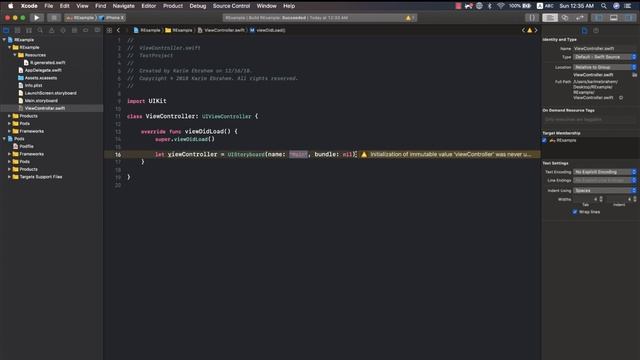640x360 pixels.
Task: Jump to previous issue arrow
Action: [x=523, y=30]
